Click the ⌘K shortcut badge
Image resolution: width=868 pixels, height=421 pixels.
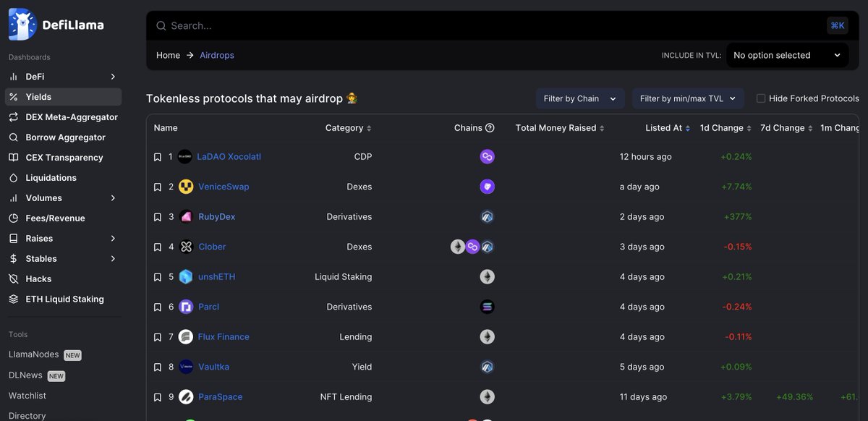click(x=837, y=25)
